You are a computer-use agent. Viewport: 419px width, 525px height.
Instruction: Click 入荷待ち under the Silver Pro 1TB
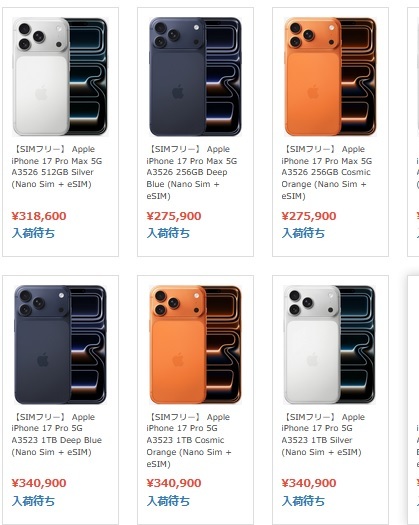click(x=303, y=501)
